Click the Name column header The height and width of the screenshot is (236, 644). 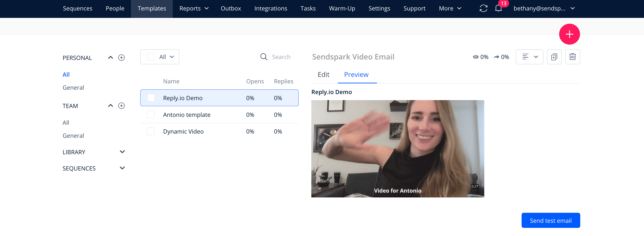click(x=171, y=81)
